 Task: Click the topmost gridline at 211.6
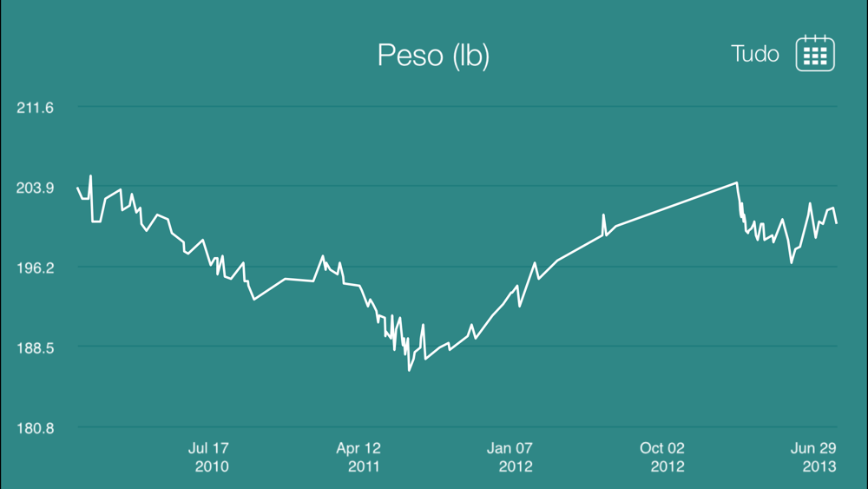click(x=434, y=107)
